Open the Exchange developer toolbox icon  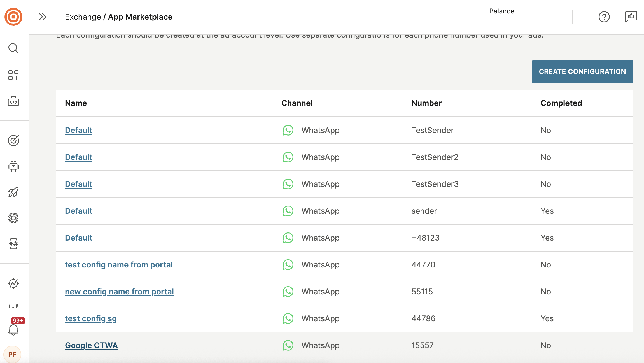13,101
